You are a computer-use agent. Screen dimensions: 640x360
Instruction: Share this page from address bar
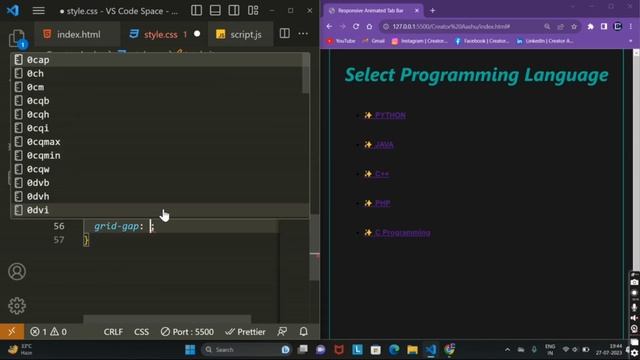[560, 27]
